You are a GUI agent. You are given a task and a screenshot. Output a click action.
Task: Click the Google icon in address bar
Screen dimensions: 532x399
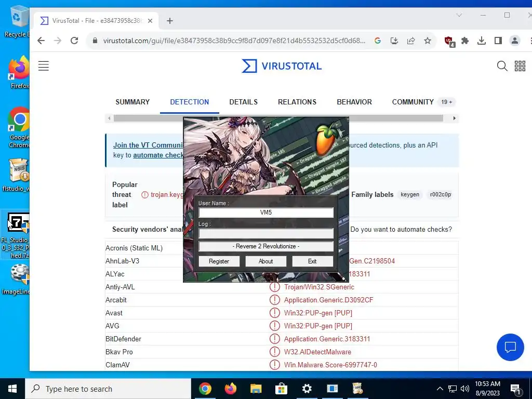pyautogui.click(x=378, y=41)
